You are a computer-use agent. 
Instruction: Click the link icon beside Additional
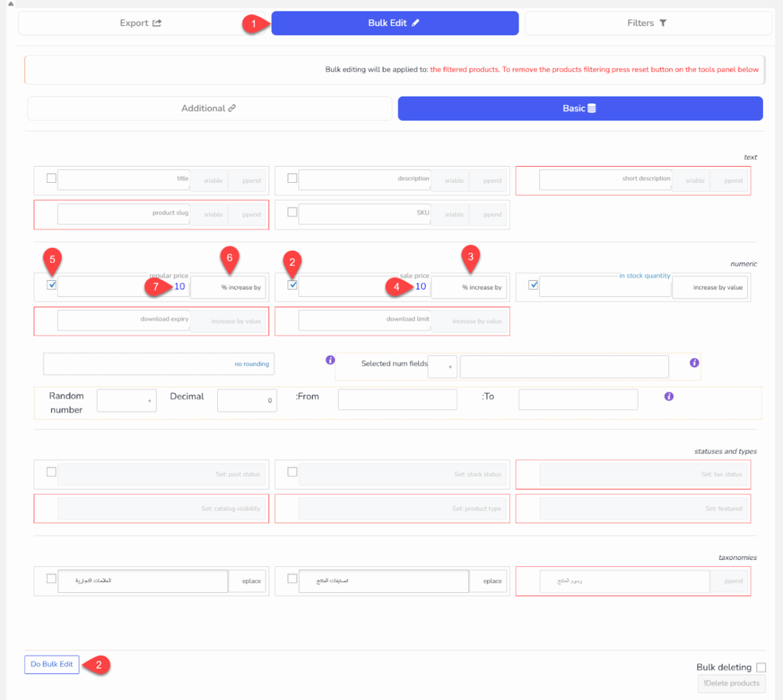tap(232, 109)
